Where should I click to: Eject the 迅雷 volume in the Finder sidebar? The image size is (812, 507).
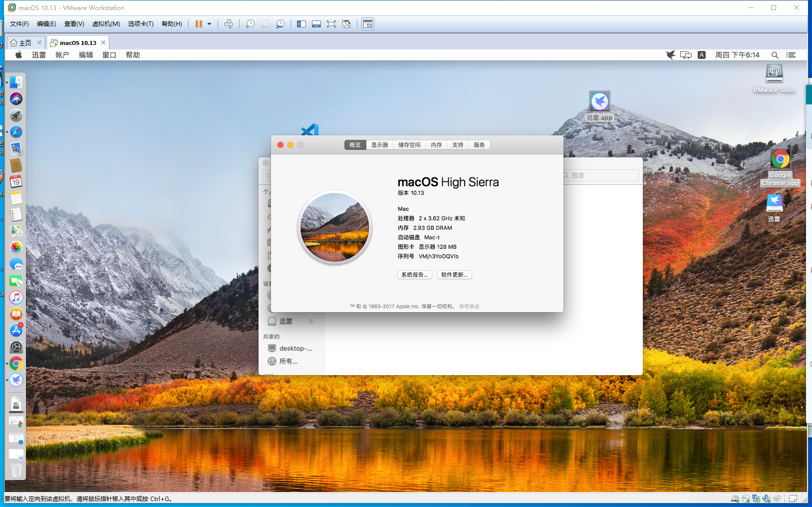point(311,321)
